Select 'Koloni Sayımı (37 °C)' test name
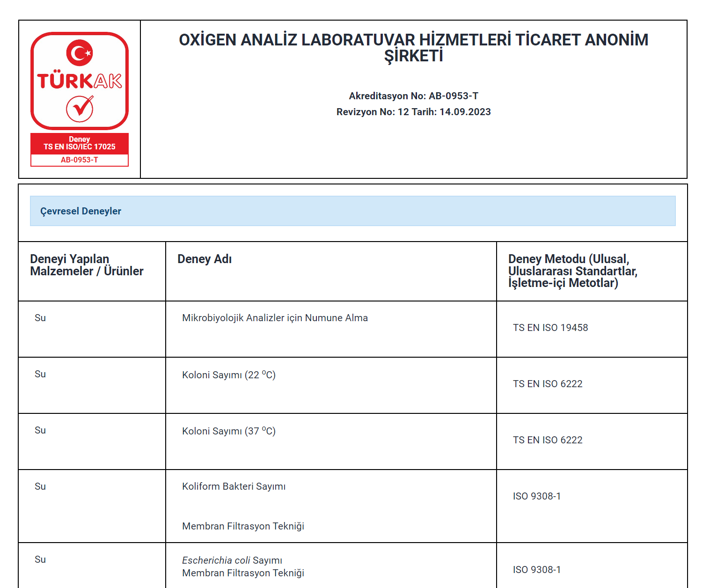 tap(229, 431)
